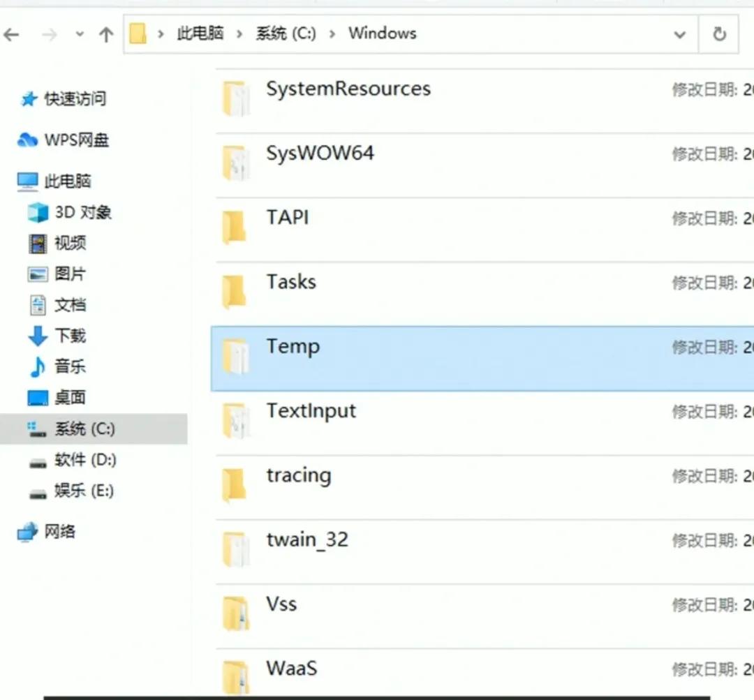Click Windows in the address bar

point(382,33)
